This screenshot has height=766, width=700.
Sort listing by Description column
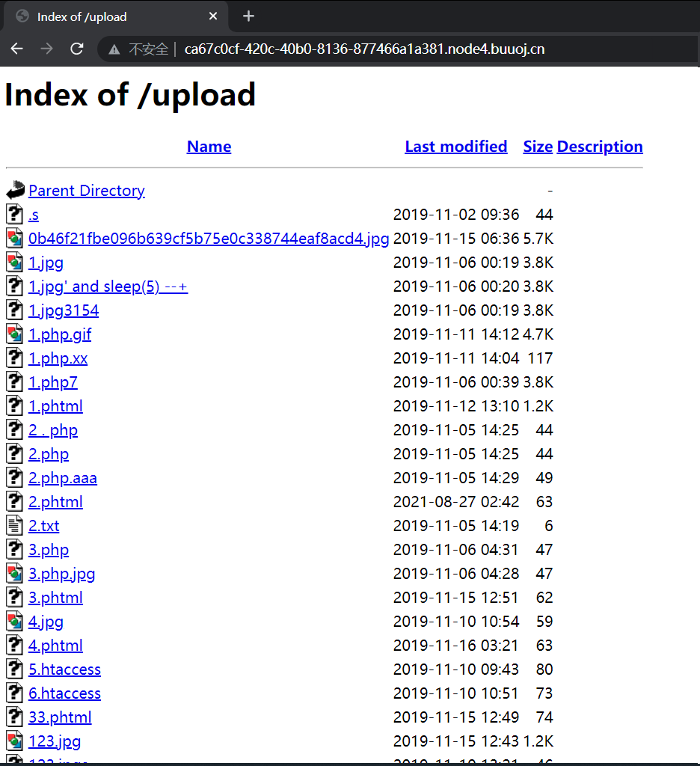tap(600, 147)
